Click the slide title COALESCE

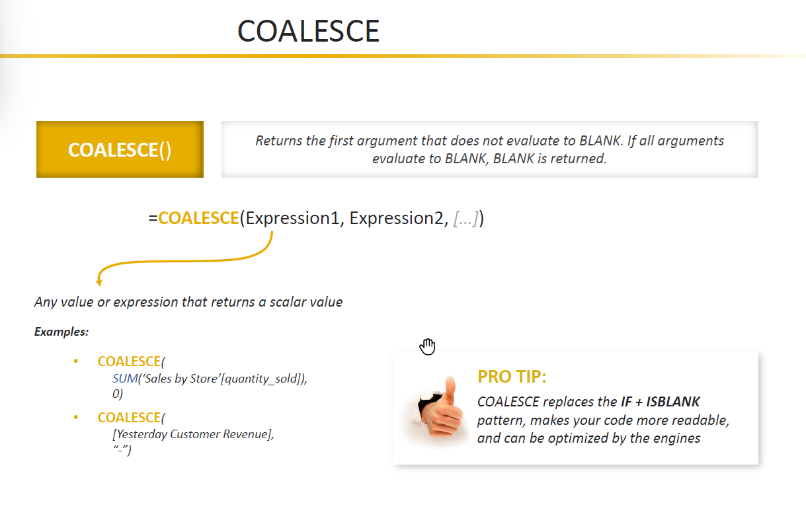tap(308, 31)
